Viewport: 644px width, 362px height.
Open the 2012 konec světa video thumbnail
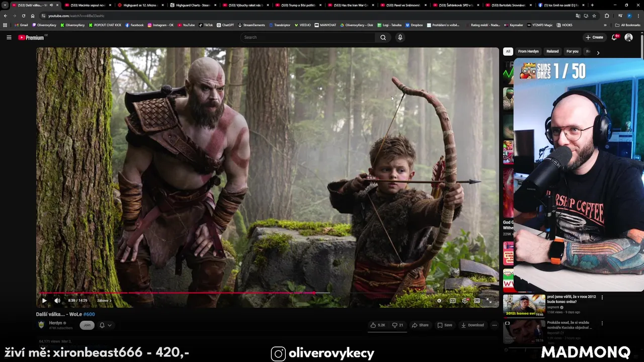pos(524,305)
